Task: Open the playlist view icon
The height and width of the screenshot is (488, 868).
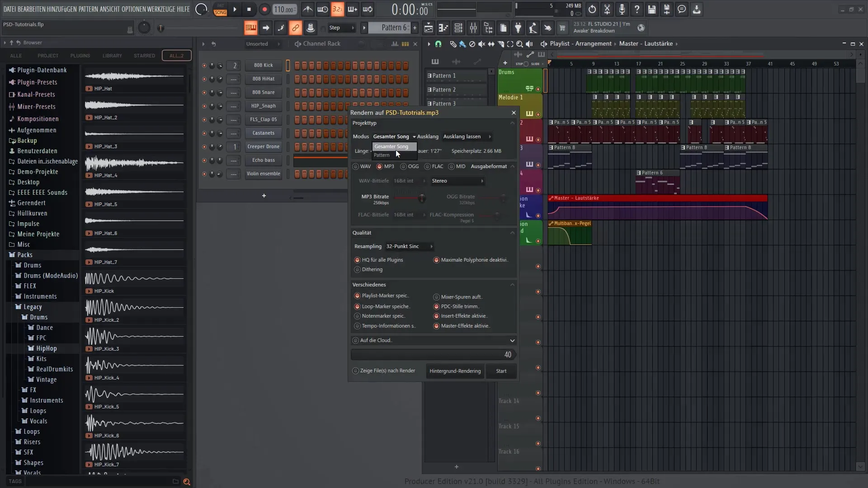Action: 429,28
